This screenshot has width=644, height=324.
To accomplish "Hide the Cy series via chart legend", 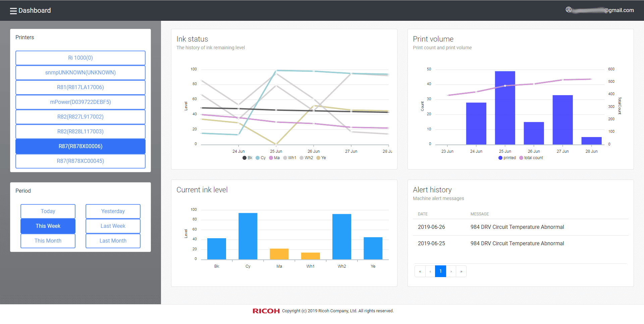I will click(x=261, y=157).
